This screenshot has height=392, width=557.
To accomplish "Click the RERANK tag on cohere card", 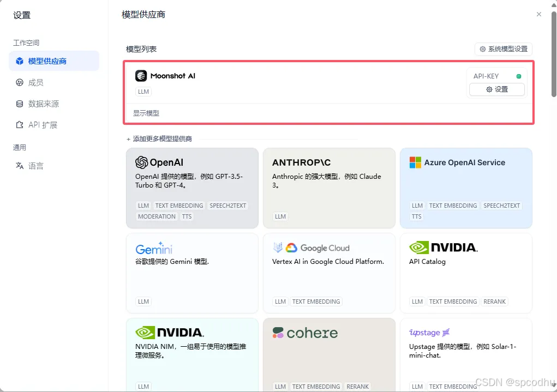I will click(357, 387).
